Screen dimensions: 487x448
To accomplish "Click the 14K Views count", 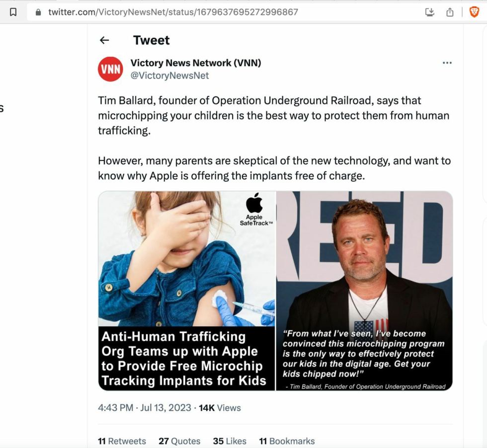I will pyautogui.click(x=220, y=408).
